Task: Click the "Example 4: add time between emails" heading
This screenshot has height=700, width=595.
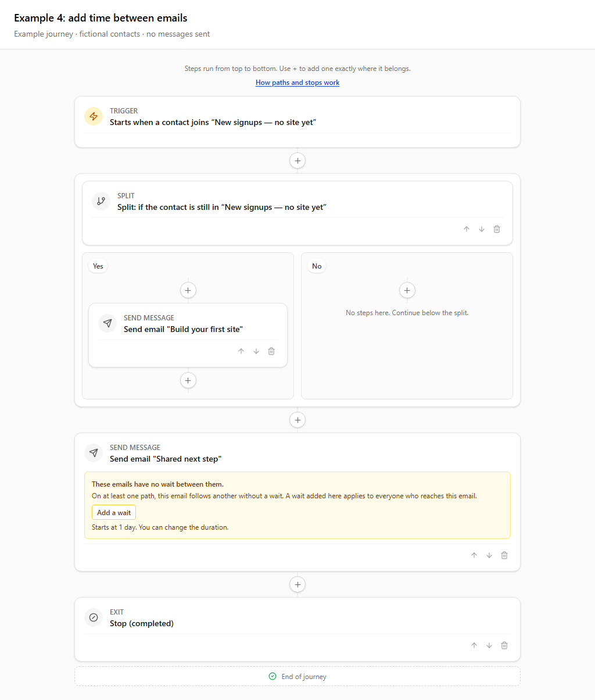Action: 101,18
